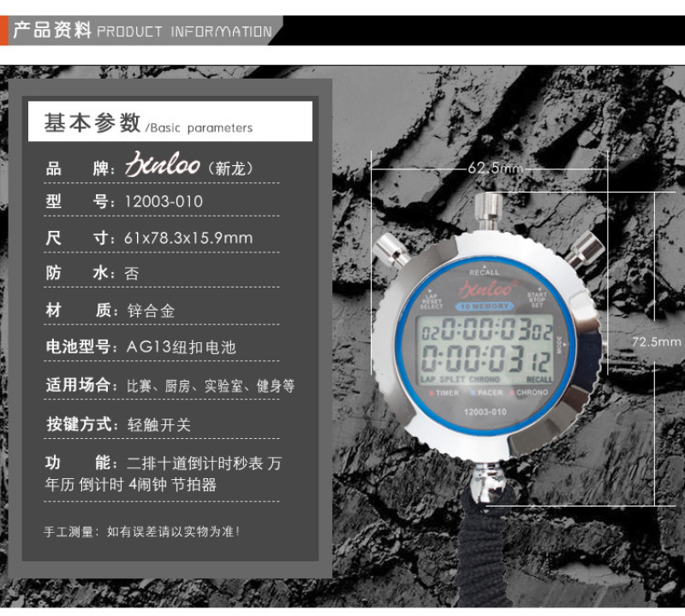
Task: Click the xinloo logo on the stopwatch face
Action: [485, 288]
